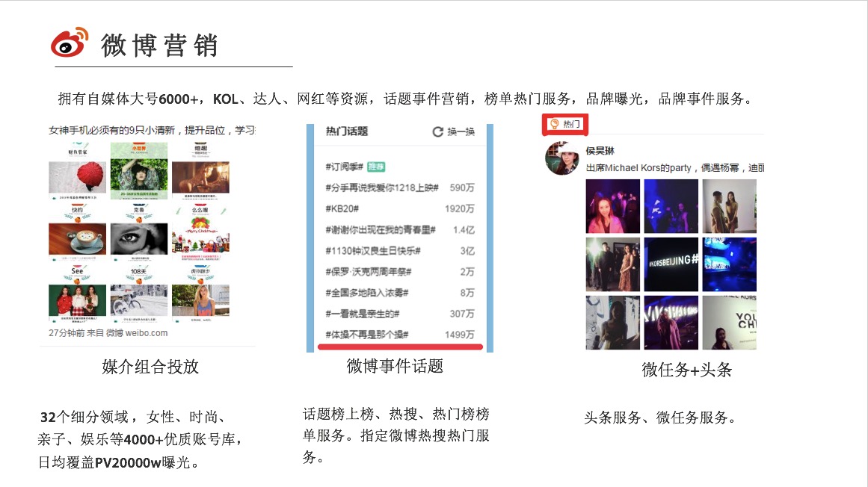Viewport: 868px width, 487px height.
Task: Click the 换一换 text to refresh topics
Action: pos(461,132)
